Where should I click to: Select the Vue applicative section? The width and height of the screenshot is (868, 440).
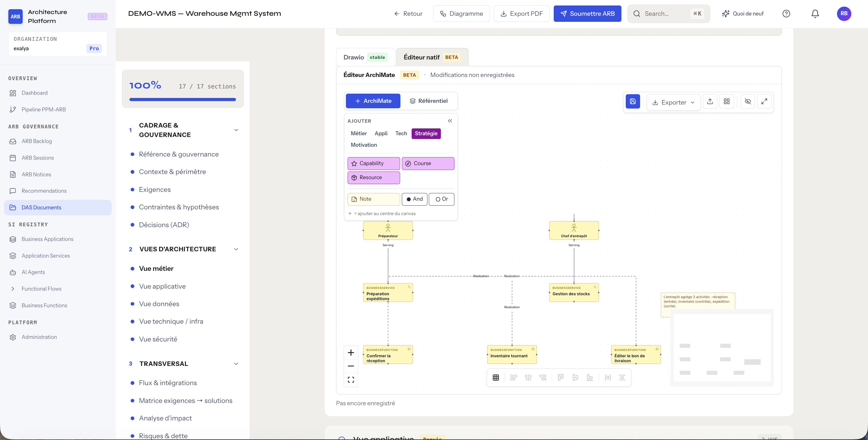tap(162, 287)
